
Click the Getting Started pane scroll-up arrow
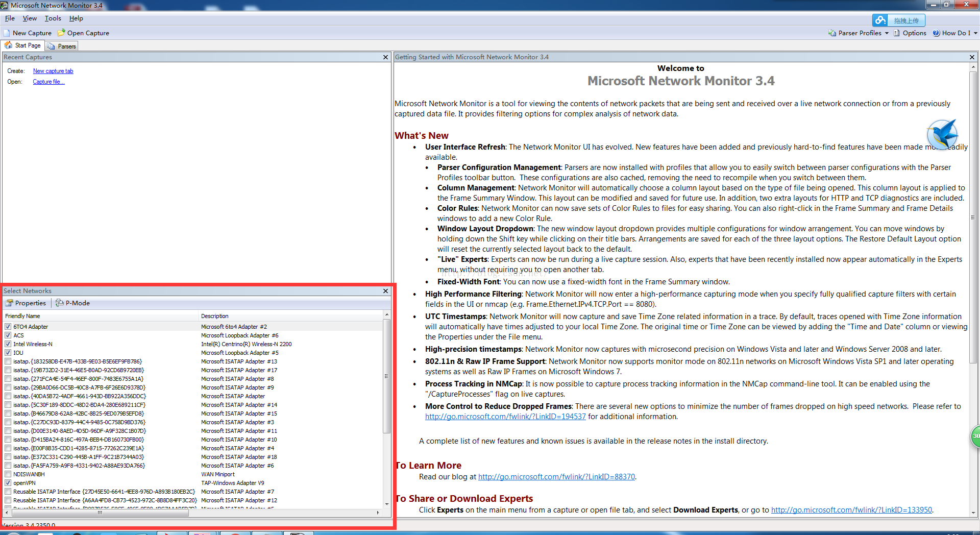click(x=973, y=67)
